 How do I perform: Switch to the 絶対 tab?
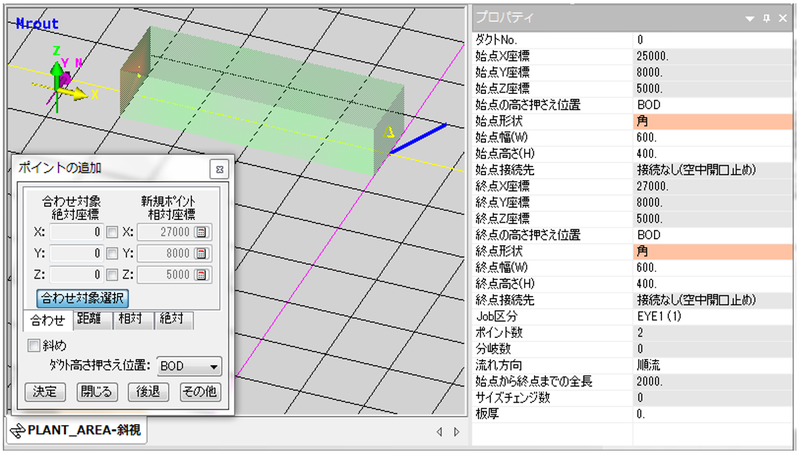point(172,320)
